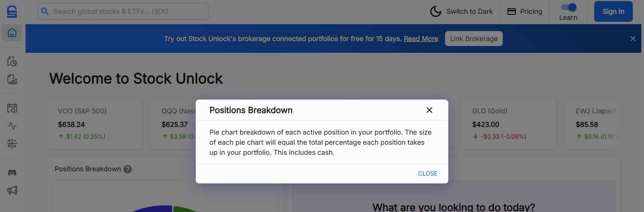Open the stock screener chart icon
Viewport: 644px width, 212px height.
point(12,80)
